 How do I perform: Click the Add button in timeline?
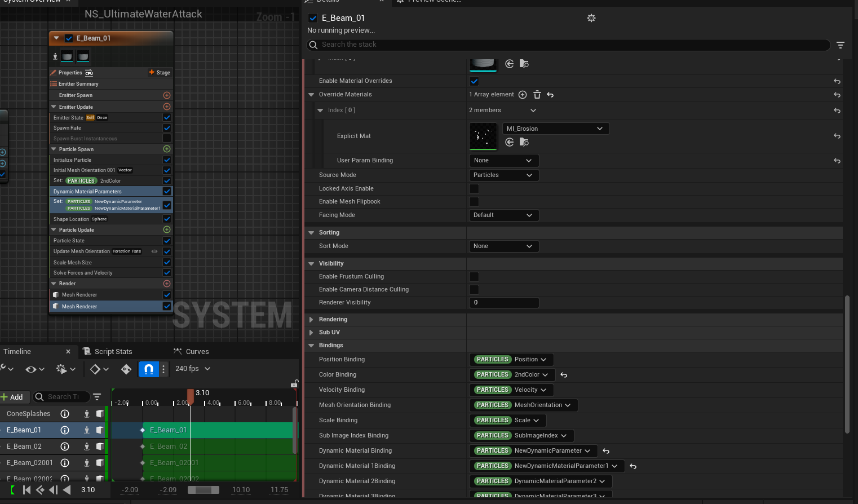coord(12,397)
